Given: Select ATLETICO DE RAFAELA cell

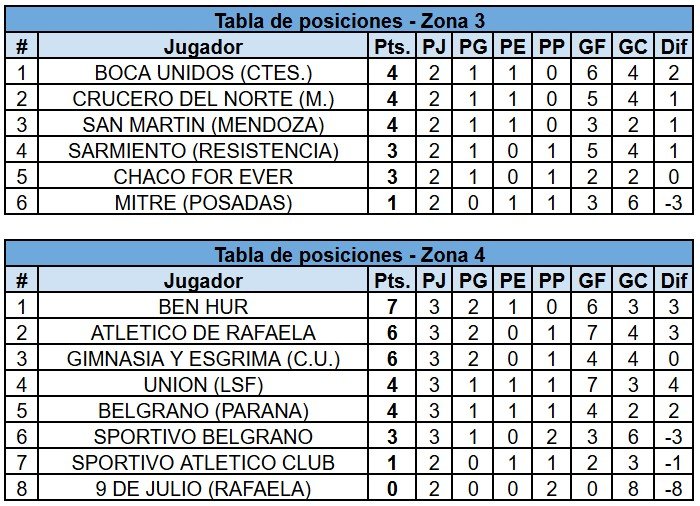Looking at the screenshot, I should coord(204,333).
